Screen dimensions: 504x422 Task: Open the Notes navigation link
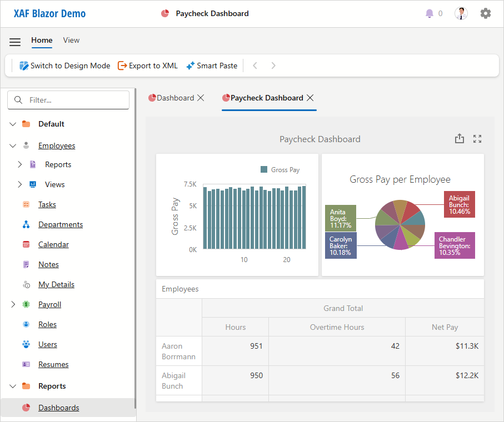tap(48, 264)
